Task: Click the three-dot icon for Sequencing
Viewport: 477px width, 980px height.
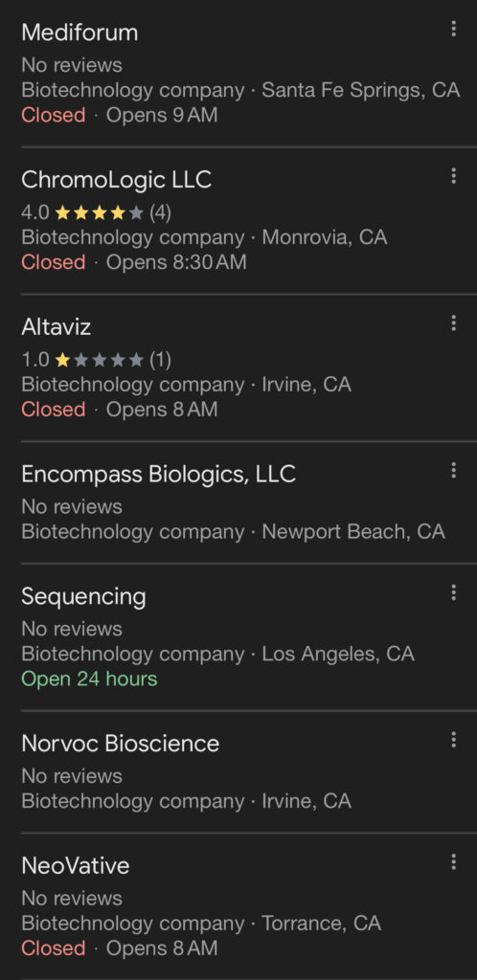Action: [453, 592]
